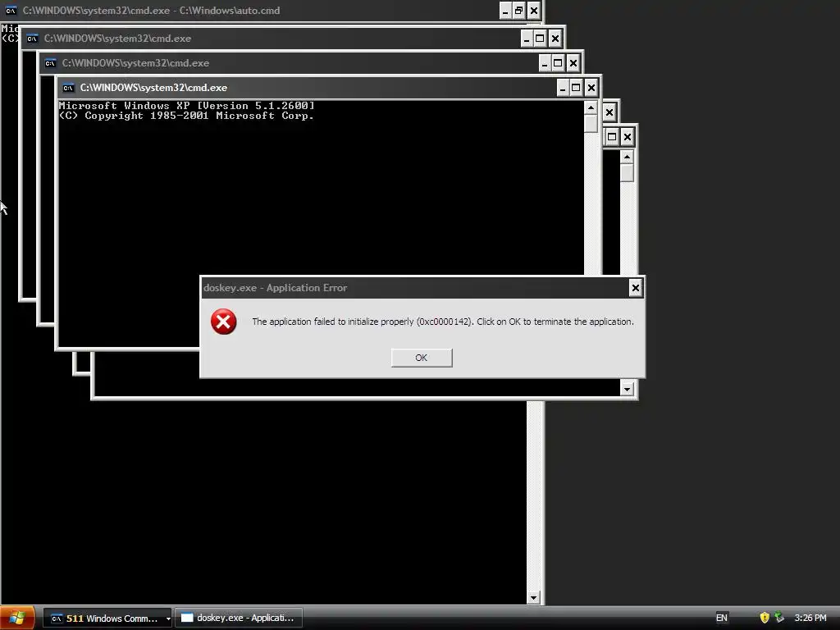
Task: Close the front cmd.exe window
Action: [591, 88]
